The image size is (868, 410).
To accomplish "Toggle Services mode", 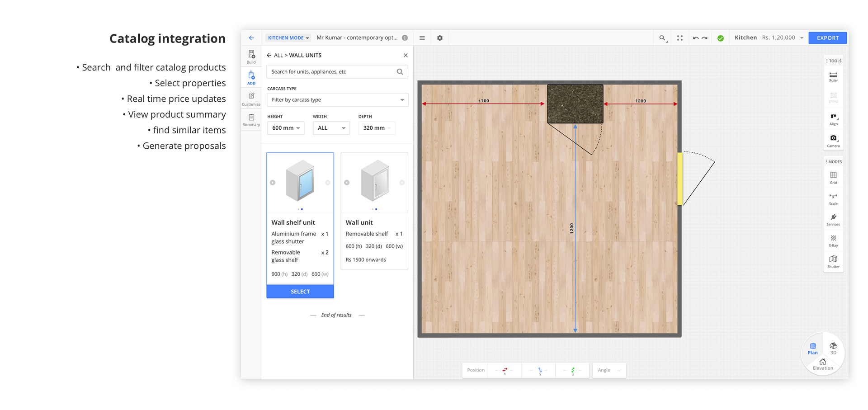I will tap(833, 220).
